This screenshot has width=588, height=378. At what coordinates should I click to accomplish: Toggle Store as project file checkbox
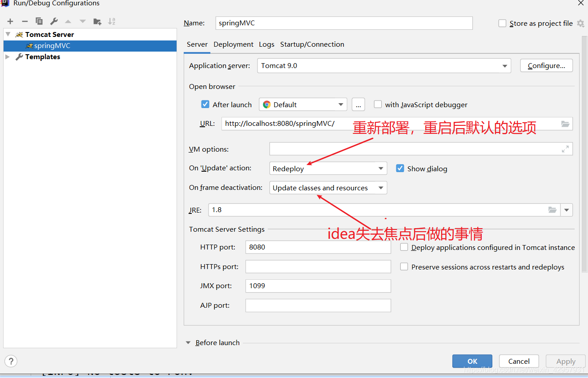point(503,23)
